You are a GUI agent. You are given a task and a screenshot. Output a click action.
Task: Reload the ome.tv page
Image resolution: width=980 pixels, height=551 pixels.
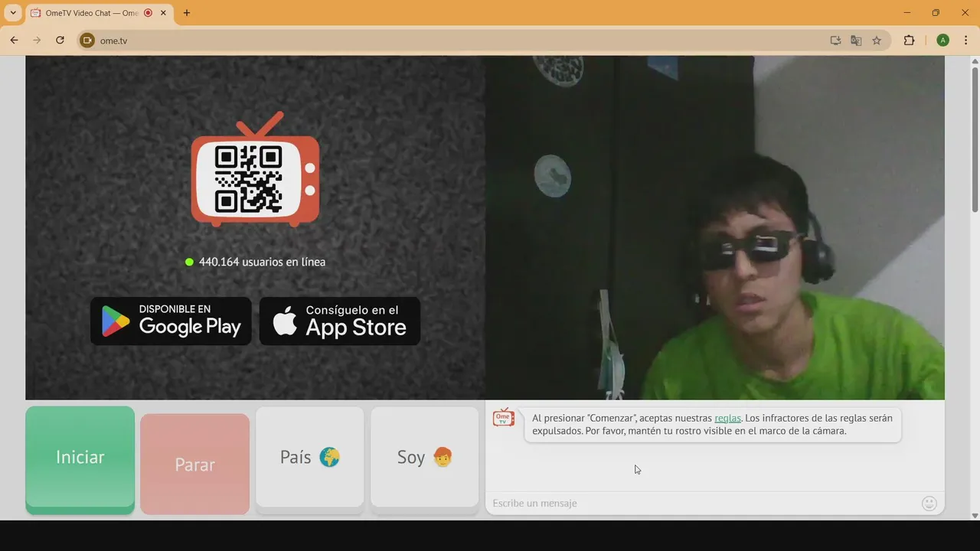[x=60, y=41]
